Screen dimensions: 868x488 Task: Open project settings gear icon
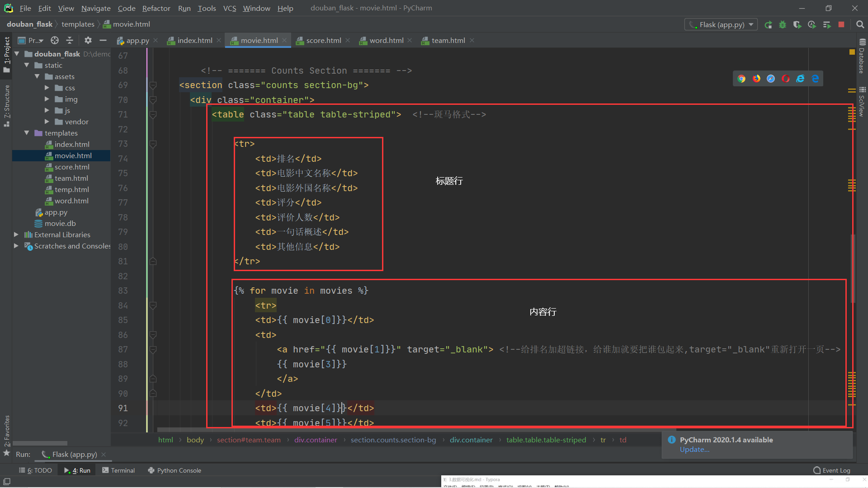pyautogui.click(x=88, y=41)
